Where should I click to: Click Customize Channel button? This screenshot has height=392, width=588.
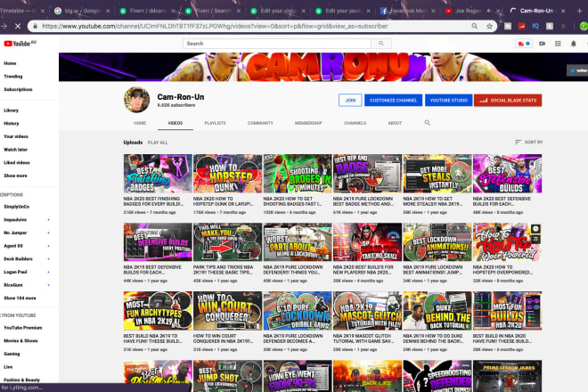pos(393,100)
